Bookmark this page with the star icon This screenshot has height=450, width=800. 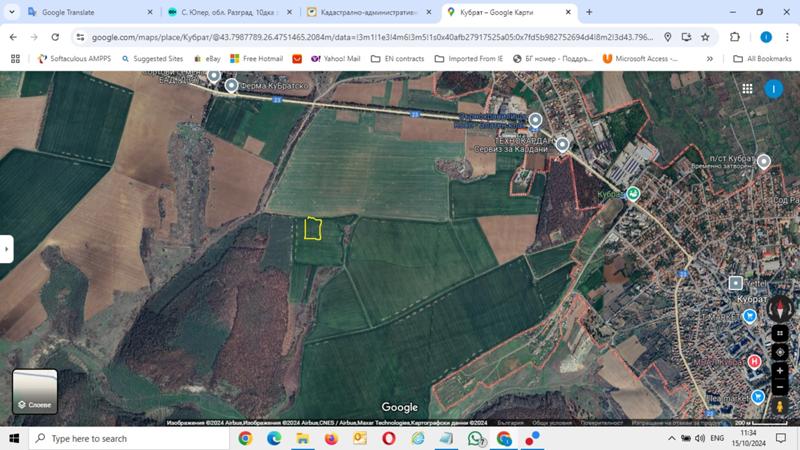(705, 37)
